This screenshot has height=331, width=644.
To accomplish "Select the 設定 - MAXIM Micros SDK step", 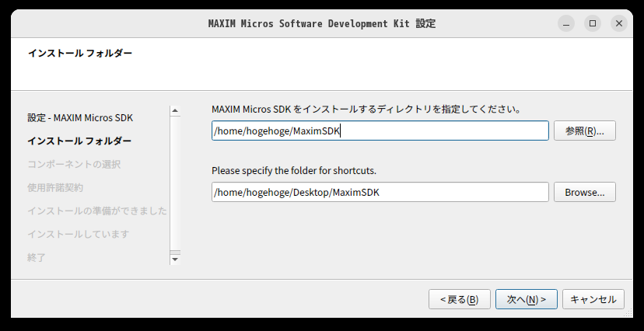I will pos(80,118).
